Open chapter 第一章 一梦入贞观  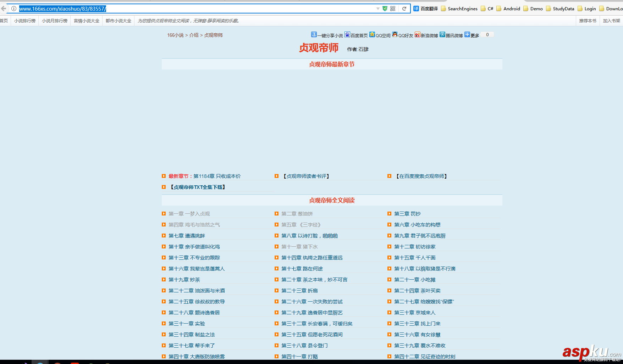pyautogui.click(x=189, y=214)
